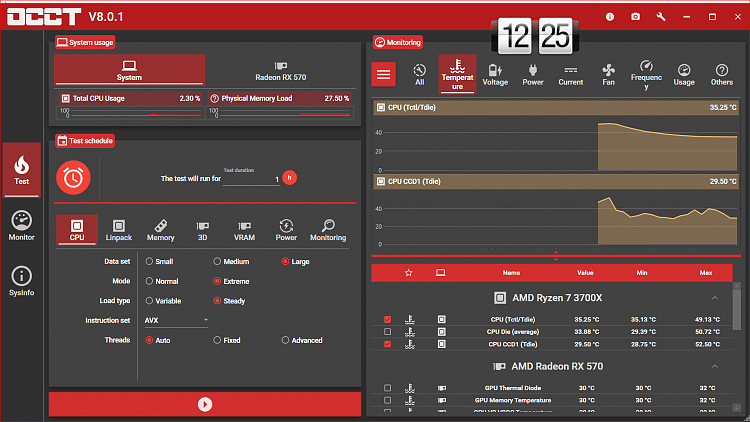
Task: Open the Instruction set AVX dropdown
Action: pyautogui.click(x=176, y=321)
